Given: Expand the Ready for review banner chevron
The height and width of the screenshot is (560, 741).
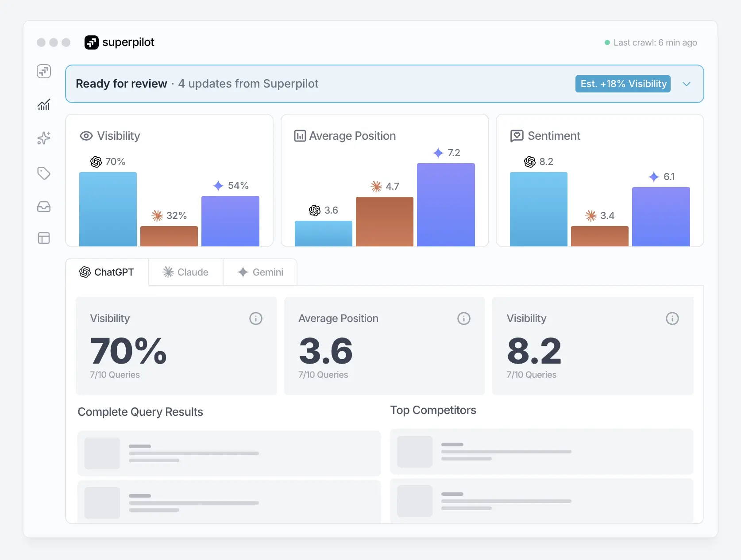Looking at the screenshot, I should 686,84.
